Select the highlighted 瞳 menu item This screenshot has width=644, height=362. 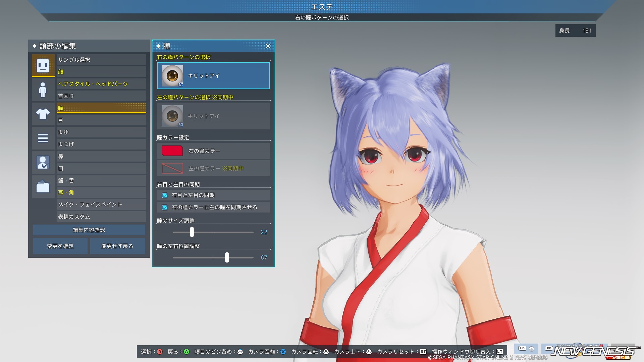(x=101, y=108)
